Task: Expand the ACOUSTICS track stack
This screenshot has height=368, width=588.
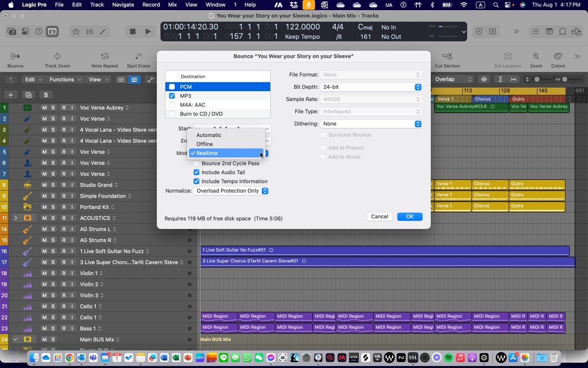Action: click(x=15, y=218)
